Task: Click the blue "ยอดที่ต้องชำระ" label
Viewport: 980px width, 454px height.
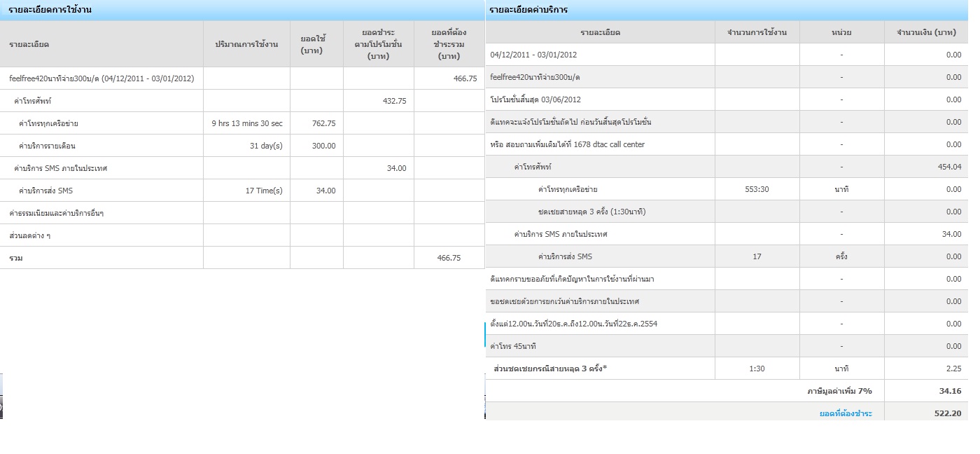Action: [846, 413]
